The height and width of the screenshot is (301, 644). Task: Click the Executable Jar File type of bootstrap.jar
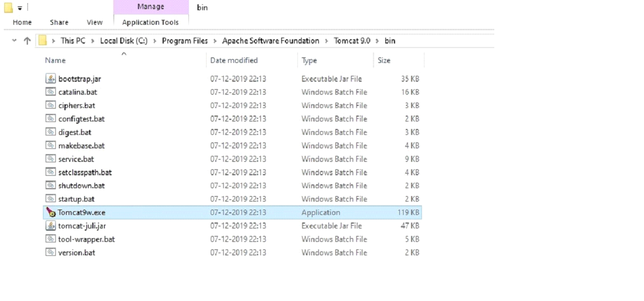coord(332,78)
